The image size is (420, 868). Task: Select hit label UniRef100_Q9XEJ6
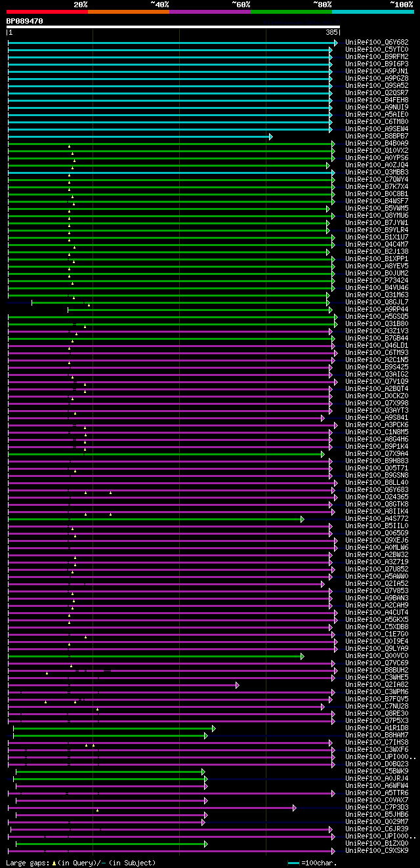(377, 541)
